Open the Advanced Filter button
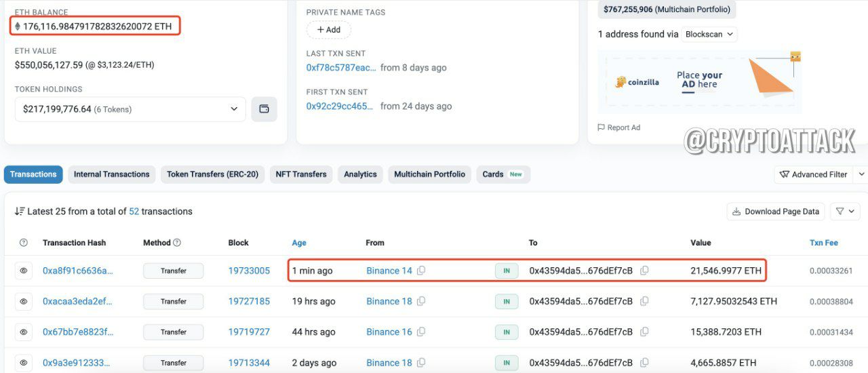Screen dimensions: 868x373 tap(813, 174)
